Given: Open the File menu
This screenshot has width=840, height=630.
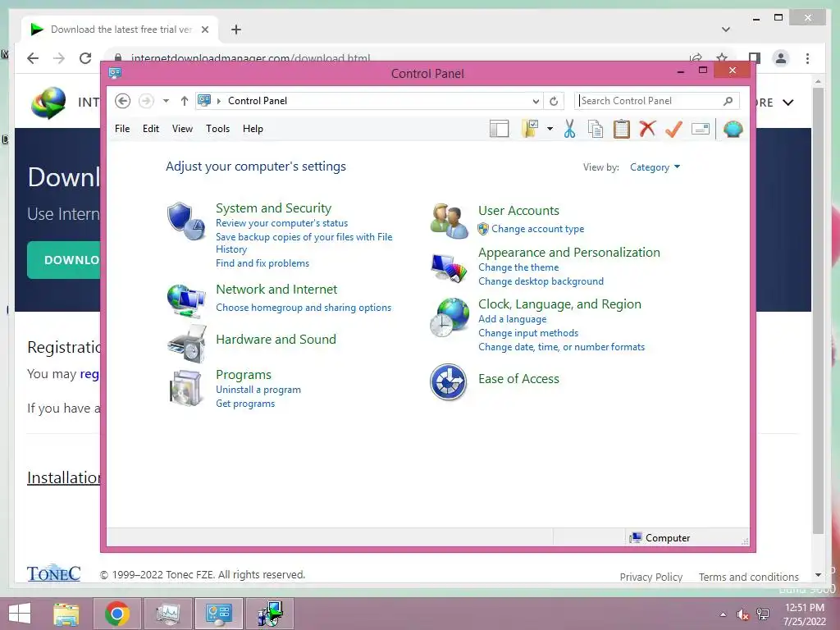Looking at the screenshot, I should (x=122, y=129).
